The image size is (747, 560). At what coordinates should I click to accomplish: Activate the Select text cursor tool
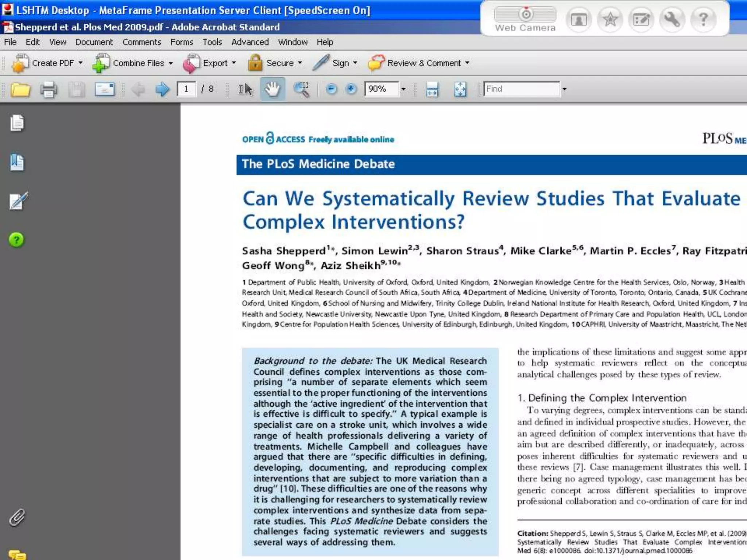(245, 89)
